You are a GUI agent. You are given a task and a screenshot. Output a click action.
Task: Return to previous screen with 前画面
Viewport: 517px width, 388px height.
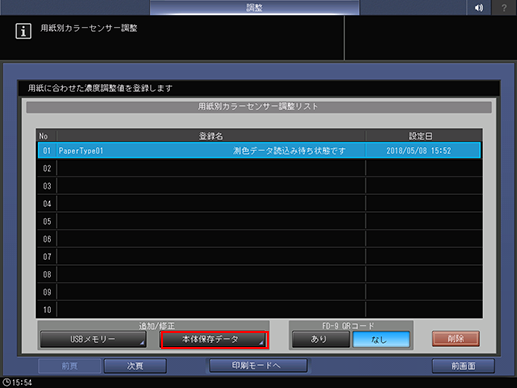click(463, 366)
